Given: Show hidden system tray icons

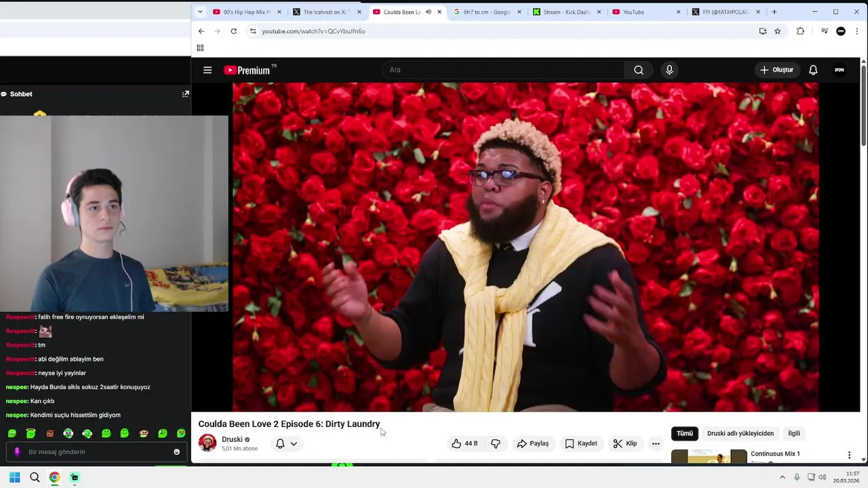Looking at the screenshot, I should (782, 477).
